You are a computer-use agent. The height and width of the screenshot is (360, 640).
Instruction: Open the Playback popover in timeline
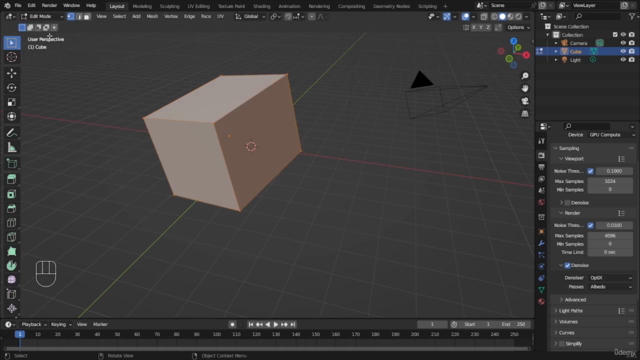[x=34, y=324]
